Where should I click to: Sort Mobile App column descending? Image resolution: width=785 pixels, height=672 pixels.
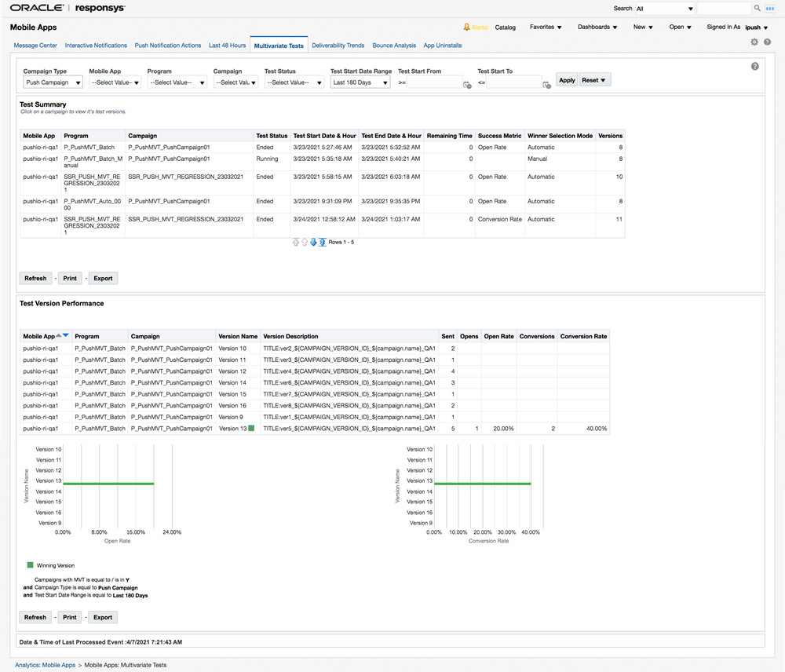(66, 336)
